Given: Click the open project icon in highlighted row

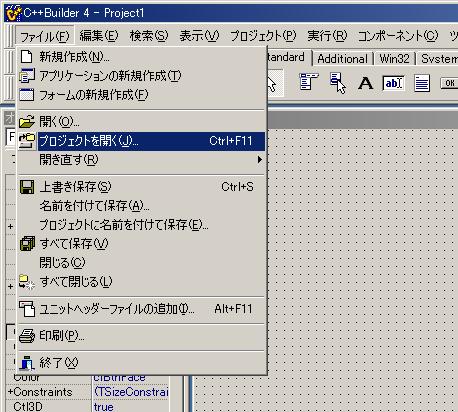Looking at the screenshot, I should pyautogui.click(x=27, y=141).
